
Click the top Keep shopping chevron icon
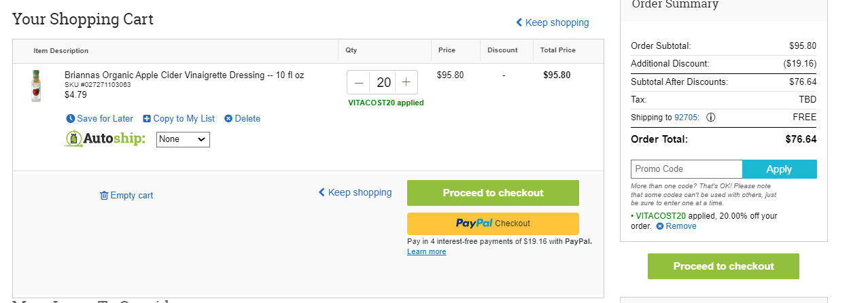pos(519,22)
